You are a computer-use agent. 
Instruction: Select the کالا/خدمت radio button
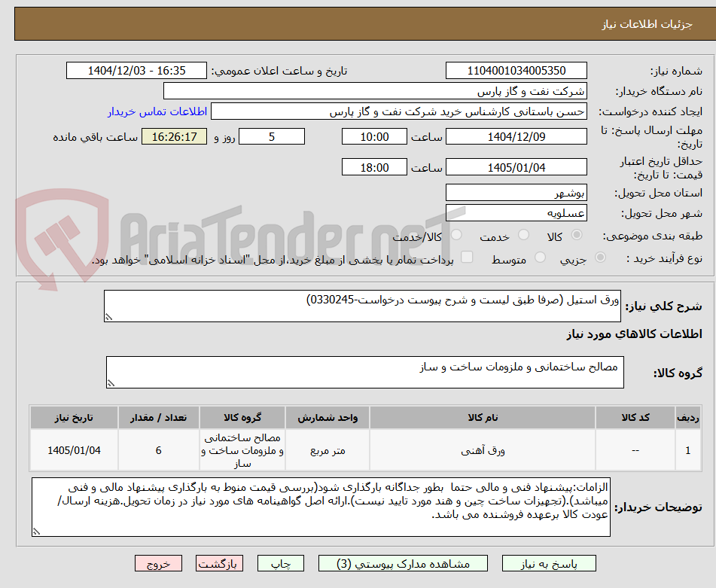[456, 235]
